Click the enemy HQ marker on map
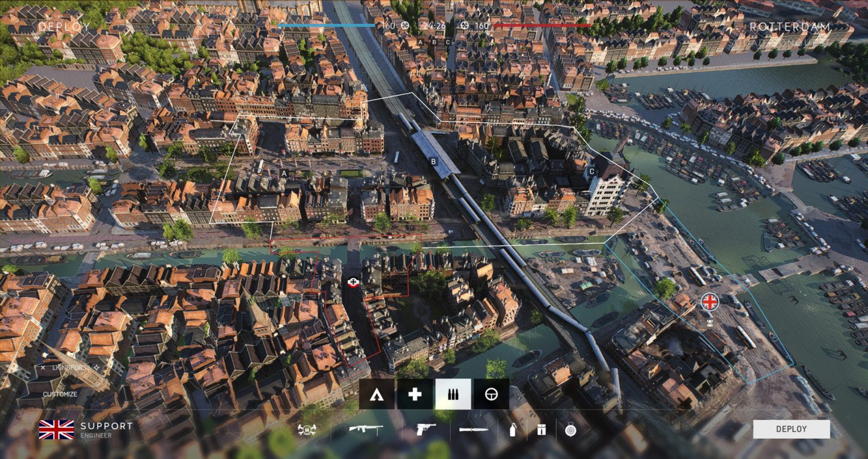Screen dimensions: 868x459 (353, 281)
